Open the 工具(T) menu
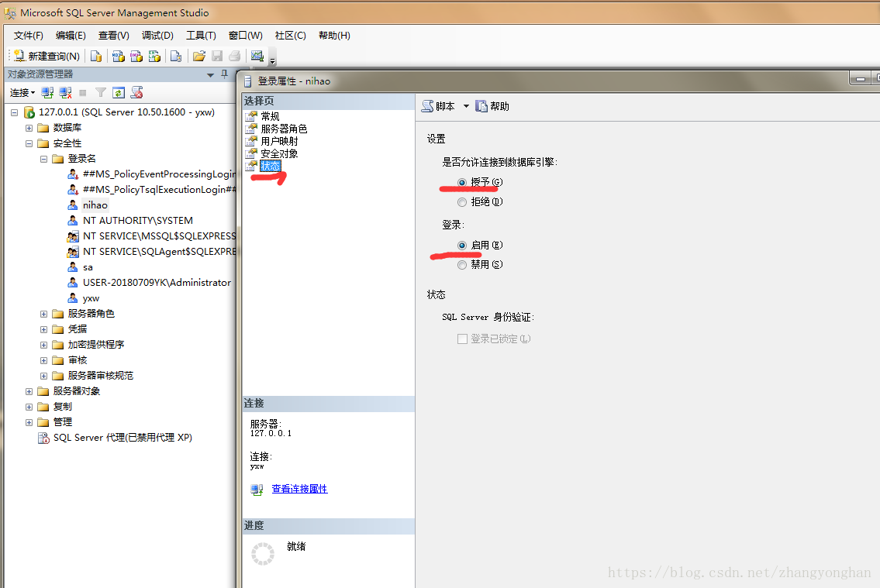Screen dimensions: 880x588 coord(201,36)
